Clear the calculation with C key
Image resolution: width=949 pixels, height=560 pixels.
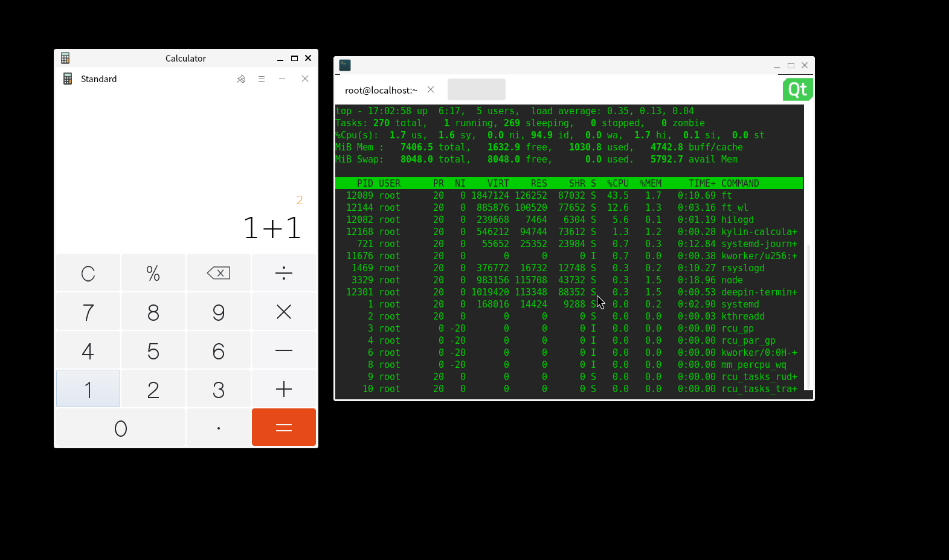click(x=88, y=273)
